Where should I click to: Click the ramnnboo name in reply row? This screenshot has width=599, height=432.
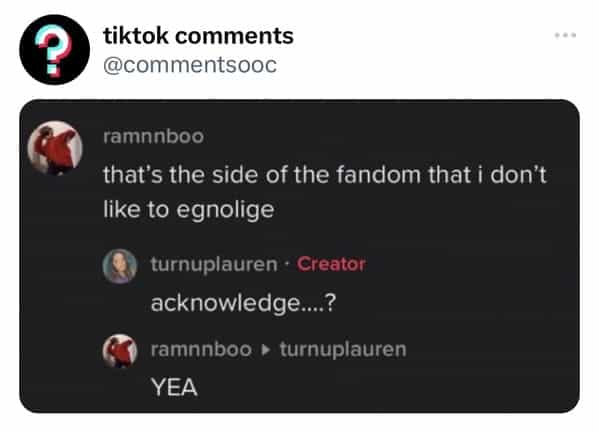(201, 349)
